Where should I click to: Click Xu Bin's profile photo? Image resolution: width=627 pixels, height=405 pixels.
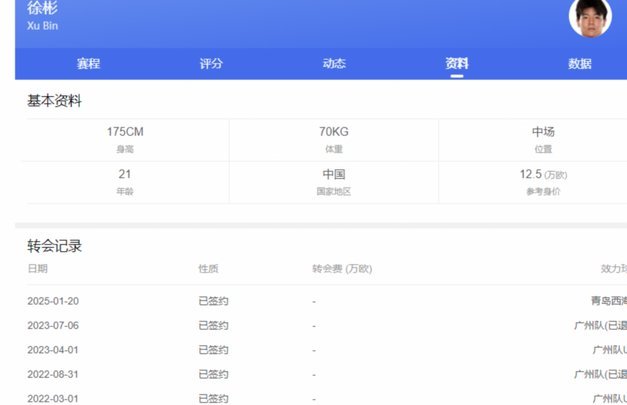[590, 17]
